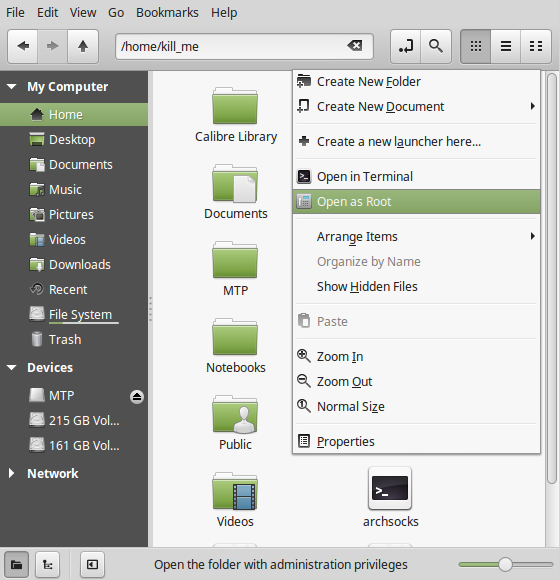Go forward with the right arrow button
The height and width of the screenshot is (580, 559).
(53, 47)
